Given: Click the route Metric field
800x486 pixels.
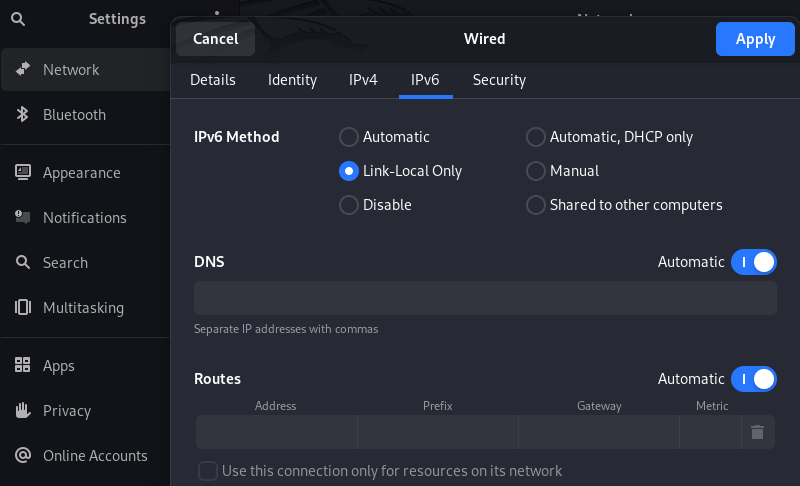Looking at the screenshot, I should (711, 432).
